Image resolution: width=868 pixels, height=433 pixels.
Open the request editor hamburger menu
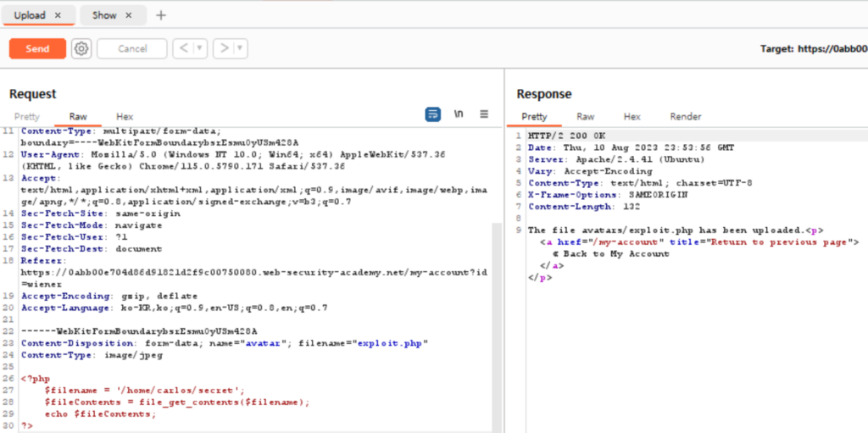tap(484, 114)
